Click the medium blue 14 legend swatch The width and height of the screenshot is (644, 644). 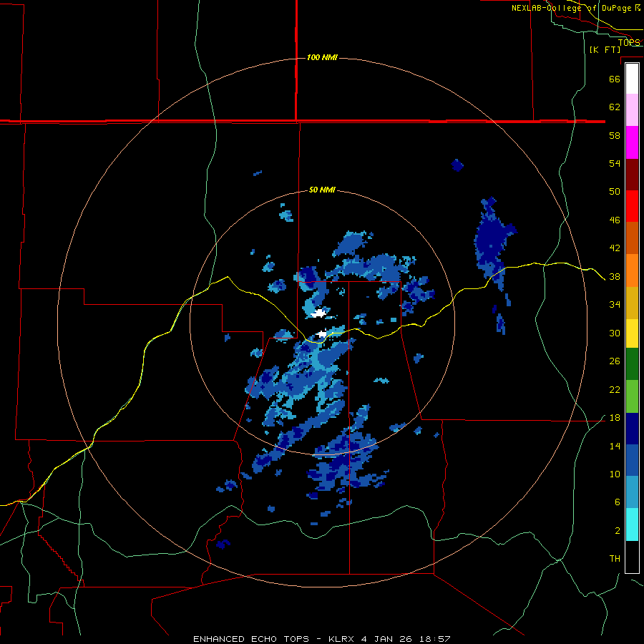coord(632,460)
